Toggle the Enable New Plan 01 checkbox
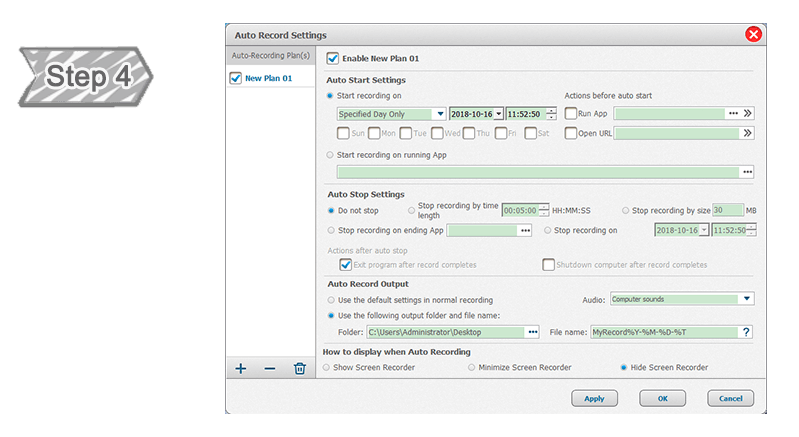 tap(333, 59)
